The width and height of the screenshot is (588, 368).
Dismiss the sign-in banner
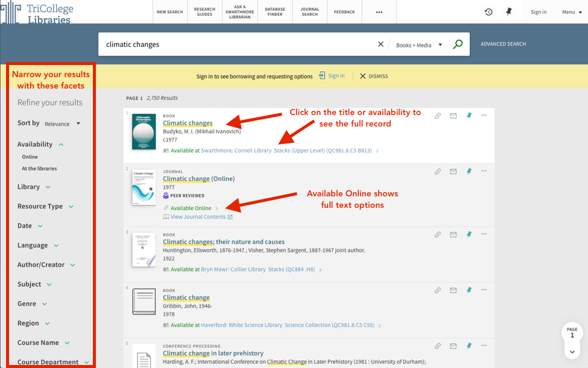point(374,76)
